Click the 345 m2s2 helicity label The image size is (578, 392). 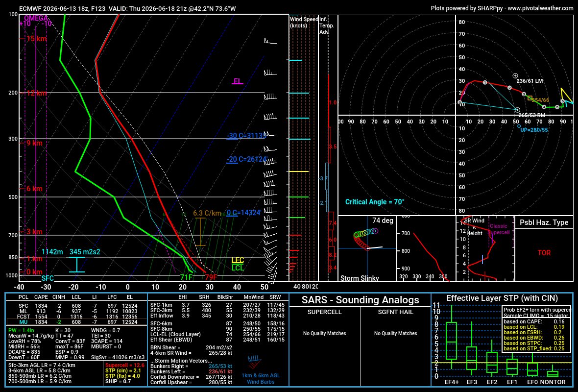[85, 252]
